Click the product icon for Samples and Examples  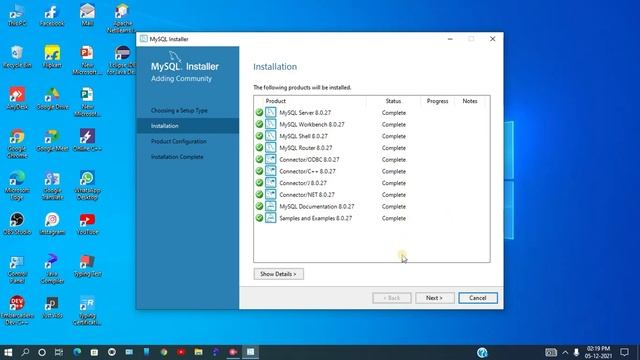click(x=270, y=218)
